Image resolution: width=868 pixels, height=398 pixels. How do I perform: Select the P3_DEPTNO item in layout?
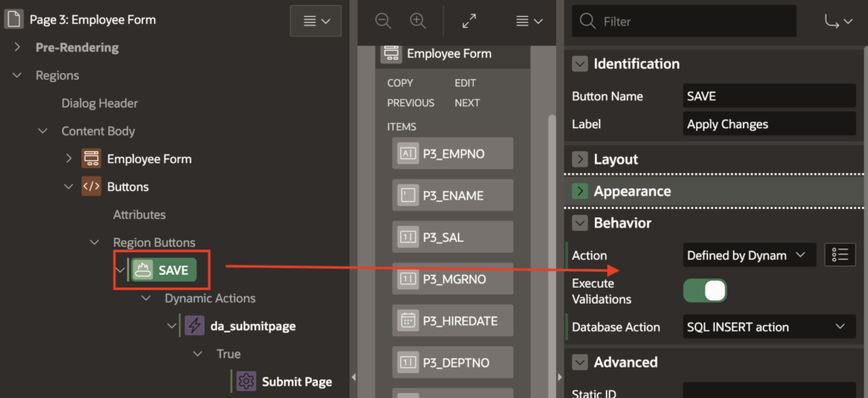(453, 362)
